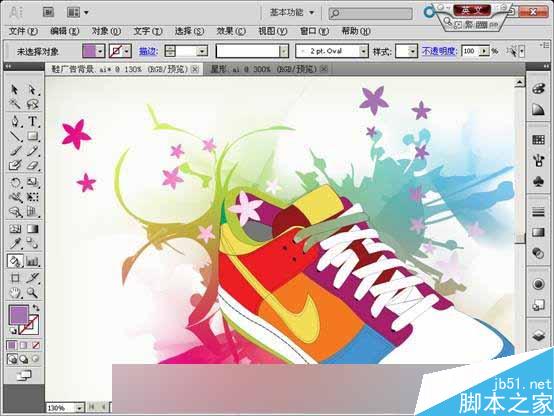Set paint mode to Gradient button
This screenshot has height=416, width=554.
click(x=24, y=345)
